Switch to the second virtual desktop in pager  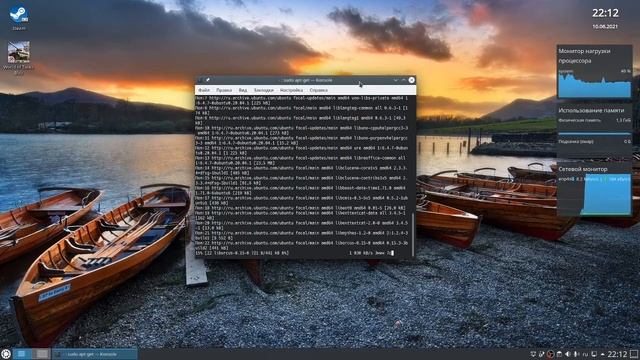pyautogui.click(x=41, y=354)
